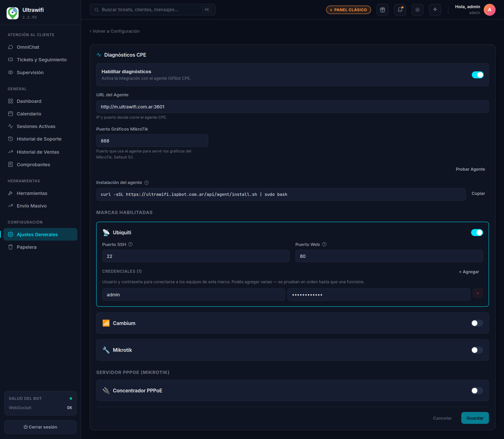Add another Ubiquiti credential with Agregar
This screenshot has width=504, height=439.
coord(469,272)
